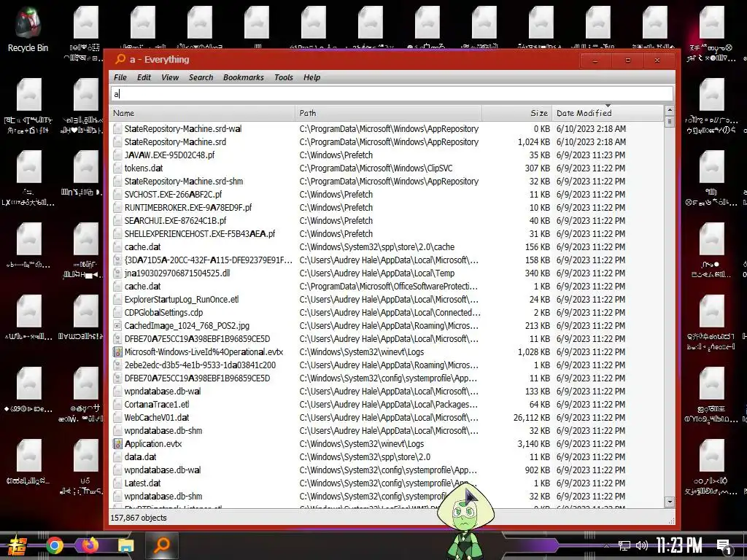This screenshot has width=747, height=560.
Task: Open the View menu
Action: tap(169, 77)
